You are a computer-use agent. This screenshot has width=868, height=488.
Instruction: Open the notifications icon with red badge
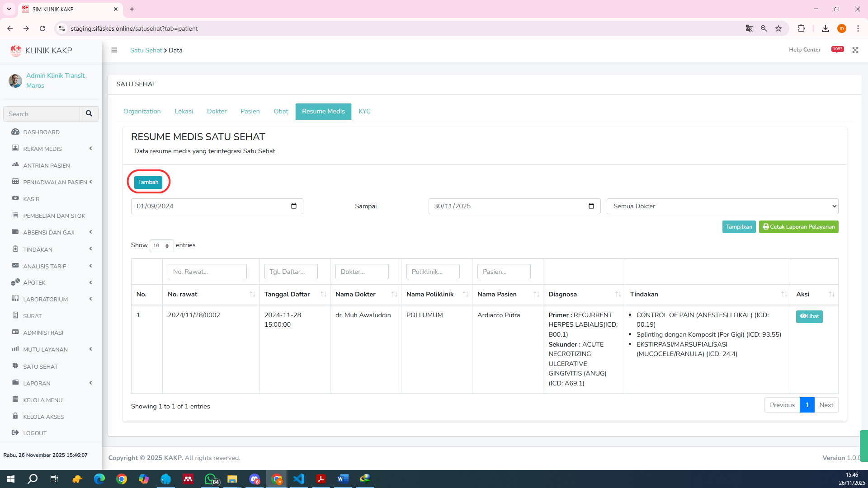click(x=837, y=50)
